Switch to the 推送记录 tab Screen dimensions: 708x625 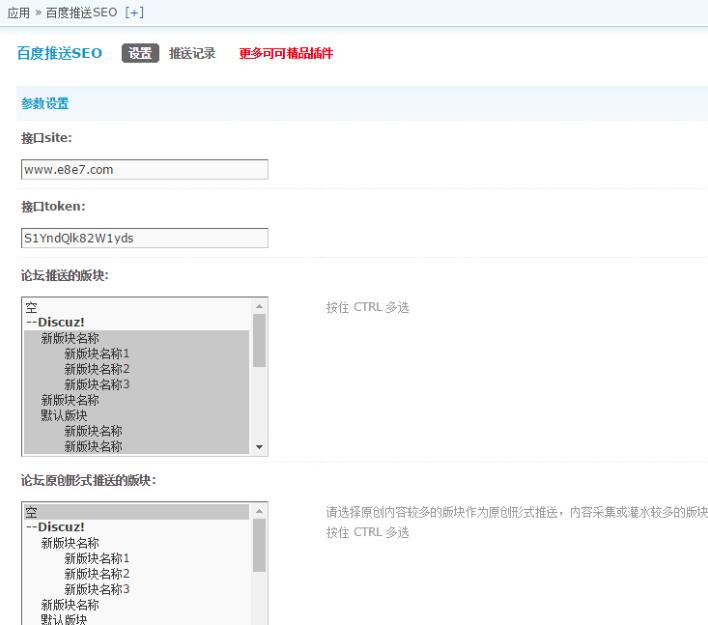point(192,53)
